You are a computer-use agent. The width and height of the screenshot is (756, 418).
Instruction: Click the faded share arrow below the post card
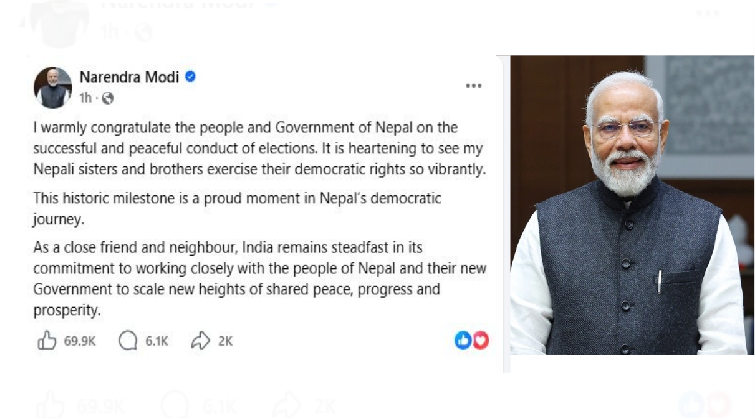(285, 405)
